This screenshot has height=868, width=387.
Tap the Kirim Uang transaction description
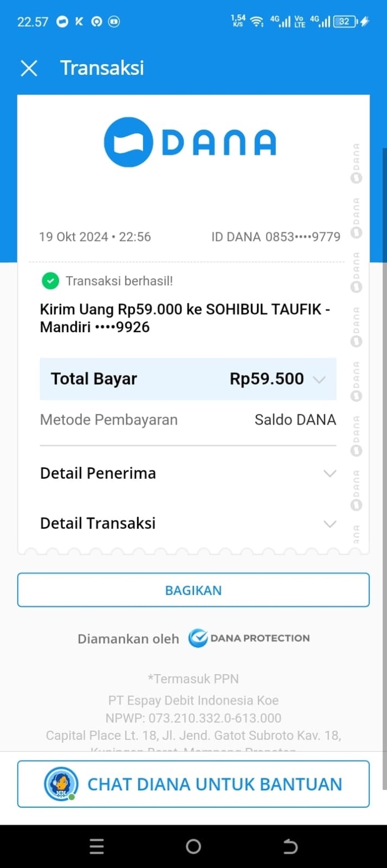click(185, 318)
